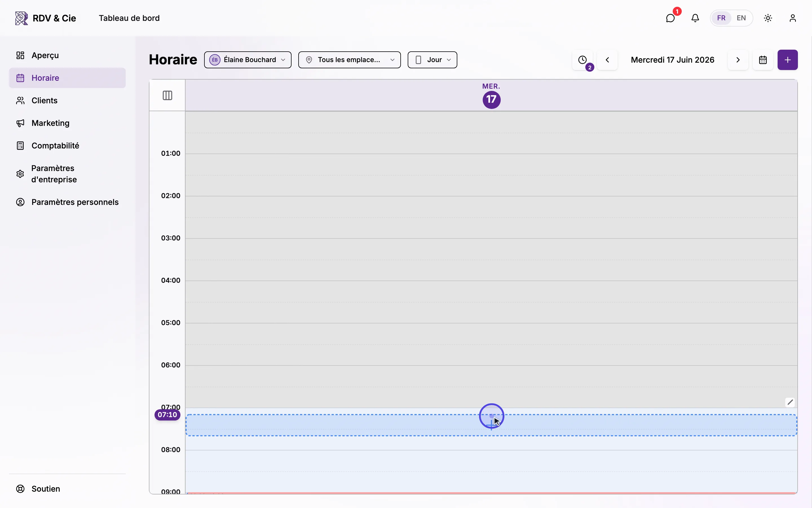Open the chat messages icon
812x508 pixels.
(x=670, y=18)
